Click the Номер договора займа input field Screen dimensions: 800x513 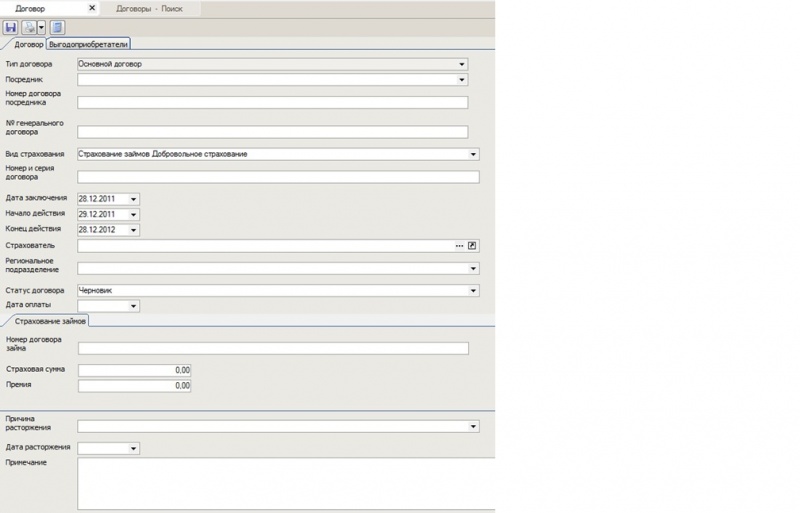(x=272, y=348)
